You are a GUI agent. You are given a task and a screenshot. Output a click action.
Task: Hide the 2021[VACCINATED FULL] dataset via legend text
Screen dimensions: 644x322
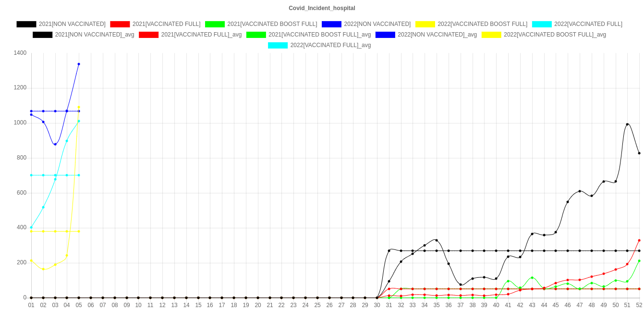[x=166, y=24]
